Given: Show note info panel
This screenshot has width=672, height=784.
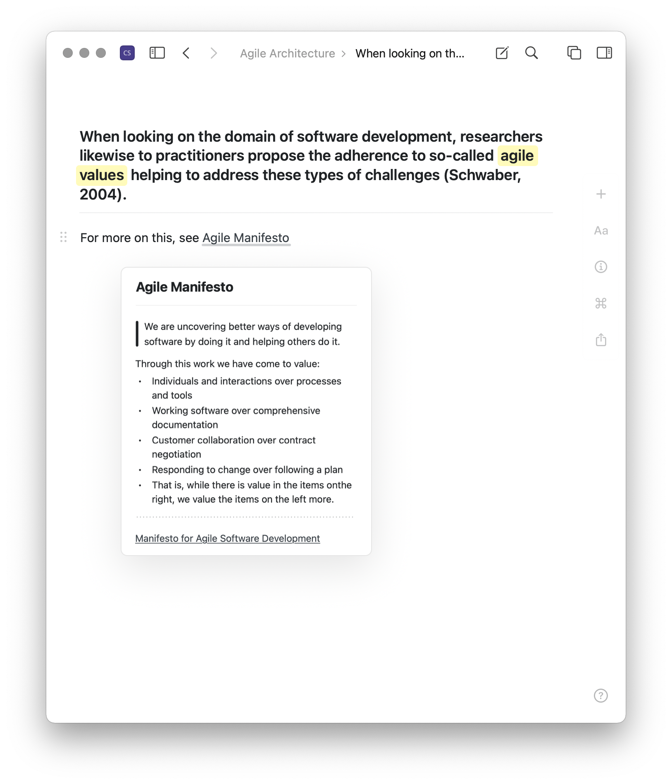Looking at the screenshot, I should click(x=601, y=267).
